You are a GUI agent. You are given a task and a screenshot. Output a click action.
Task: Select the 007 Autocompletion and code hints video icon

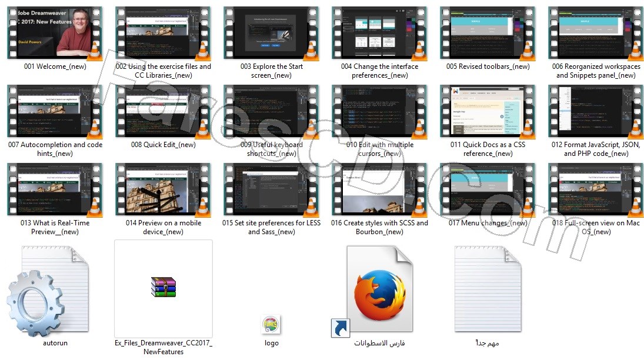click(55, 111)
